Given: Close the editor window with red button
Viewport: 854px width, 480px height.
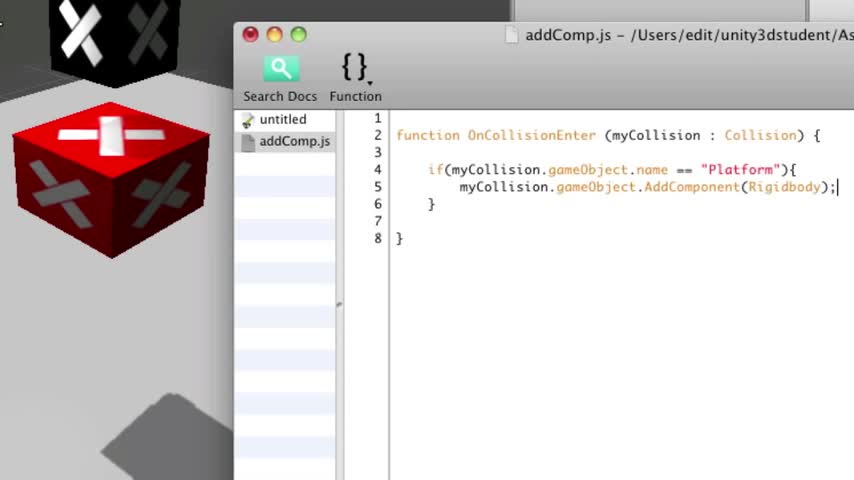Looking at the screenshot, I should click(251, 34).
